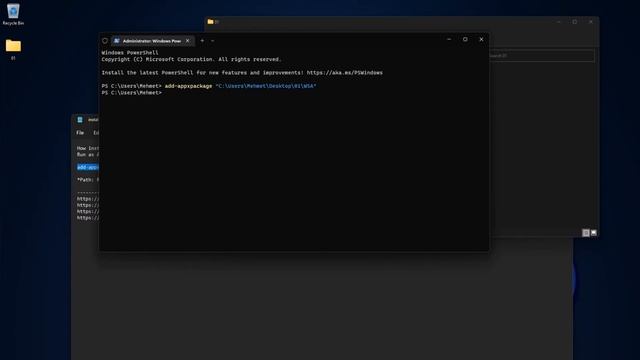Click the shield icon in Terminal title bar
The image size is (640, 360).
click(x=105, y=41)
